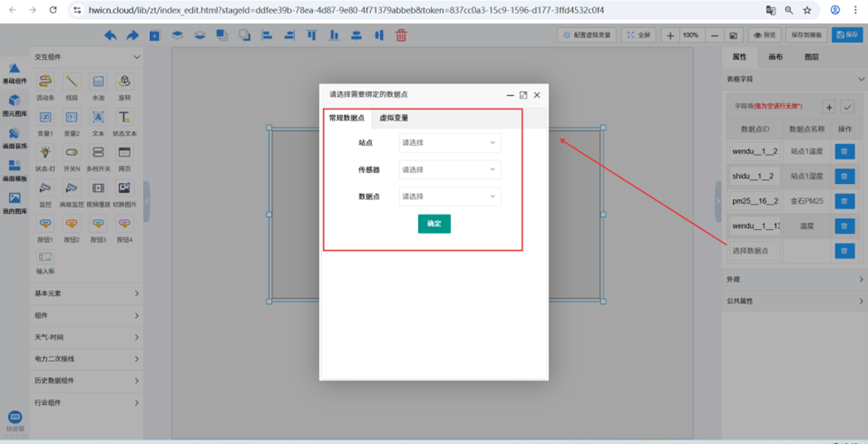This screenshot has width=868, height=444.
Task: Select the 多档开关 multi-level switch component
Action: pyautogui.click(x=98, y=152)
